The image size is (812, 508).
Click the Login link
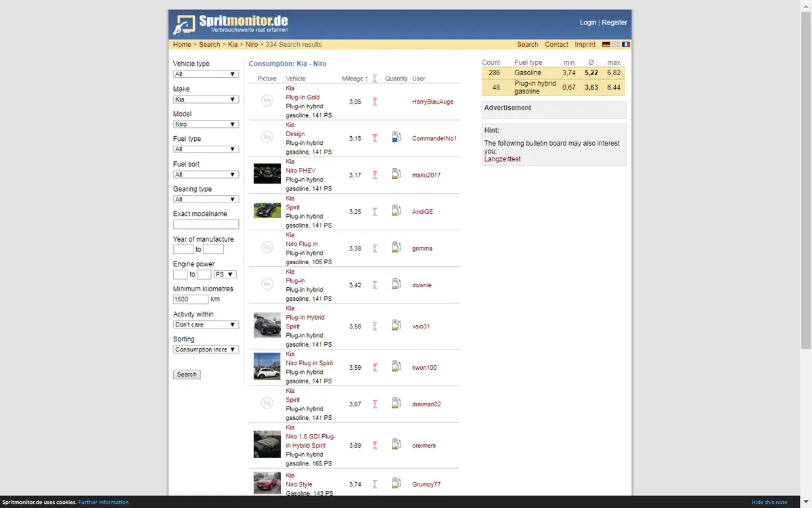coord(588,22)
